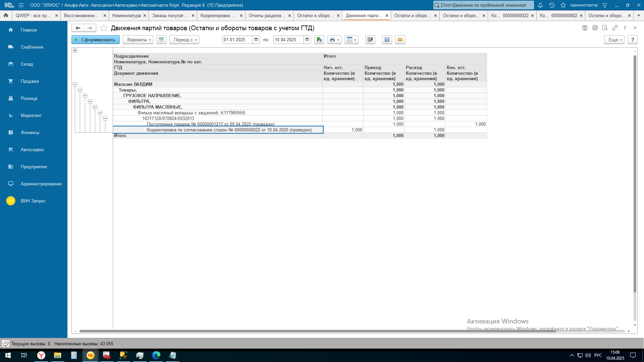
Task: Open the Продажи section
Action: coord(34,81)
